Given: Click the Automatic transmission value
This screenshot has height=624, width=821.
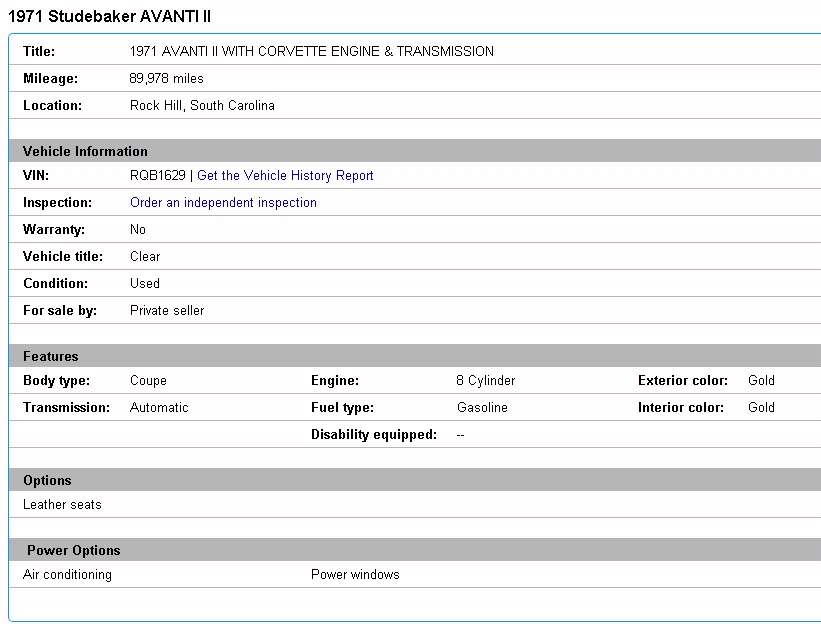Looking at the screenshot, I should tap(159, 408).
